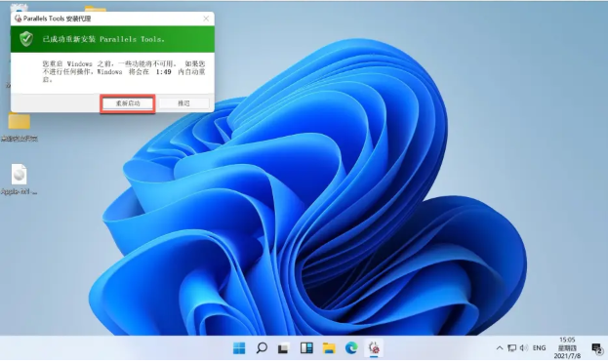
Task: Click the Parallels Tools title bar icon
Action: [18, 19]
